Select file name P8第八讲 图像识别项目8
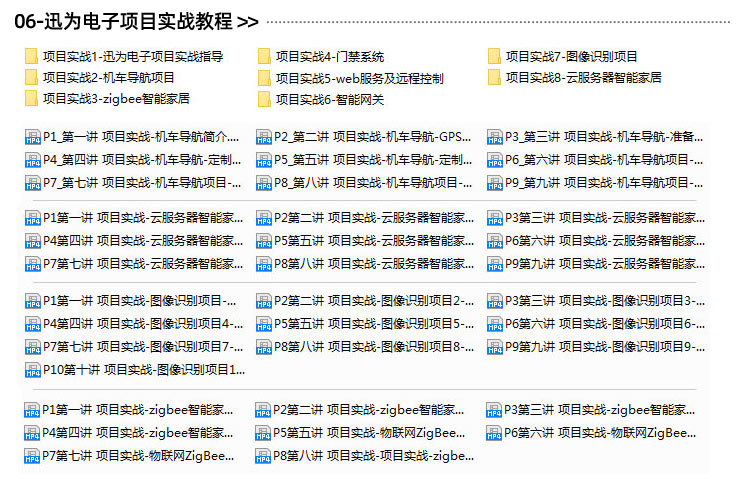Viewport: 750px width, 479px height. coord(374,347)
